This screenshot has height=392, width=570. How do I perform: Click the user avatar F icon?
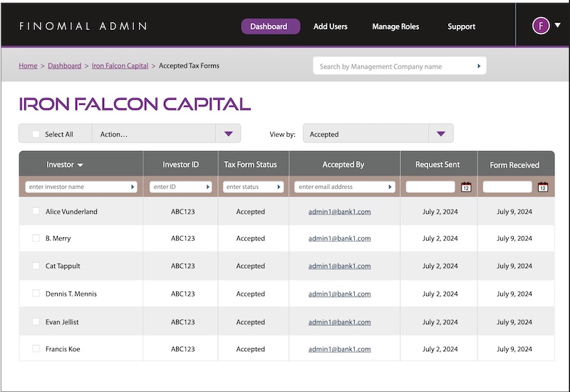[541, 26]
